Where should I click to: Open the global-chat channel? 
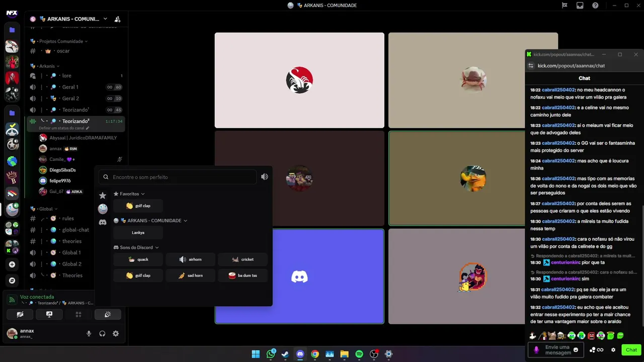pos(76,230)
